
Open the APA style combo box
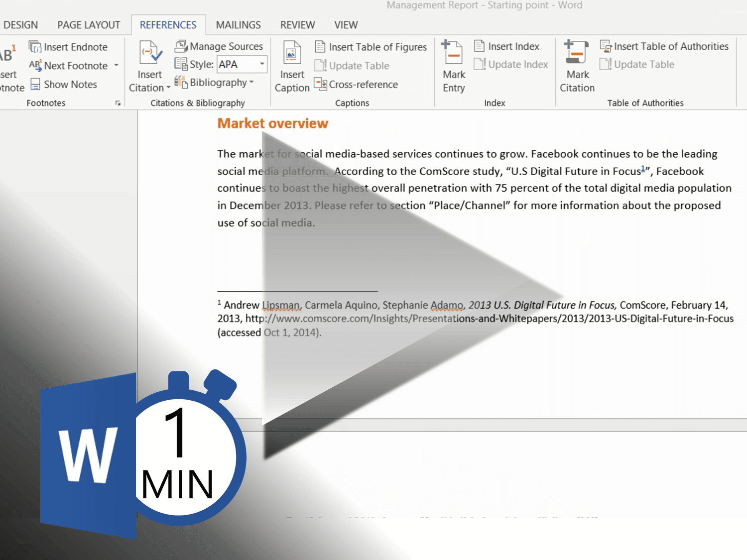pyautogui.click(x=243, y=64)
